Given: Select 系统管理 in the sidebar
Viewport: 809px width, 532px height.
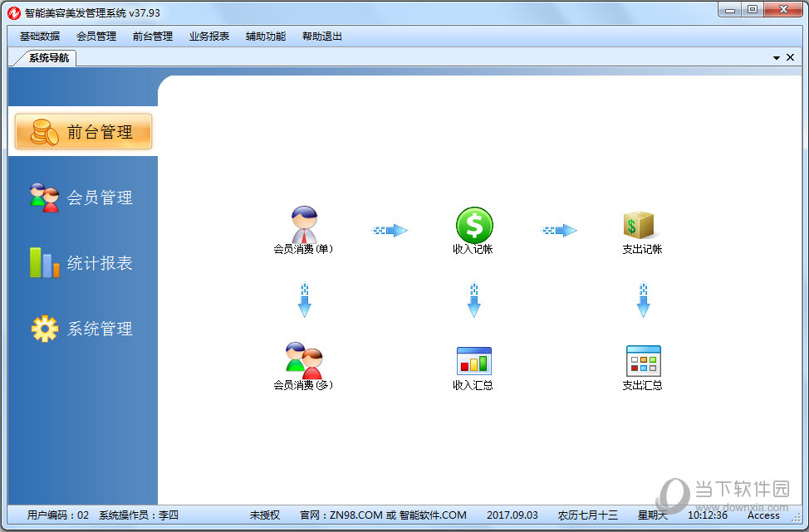Looking at the screenshot, I should (x=82, y=329).
